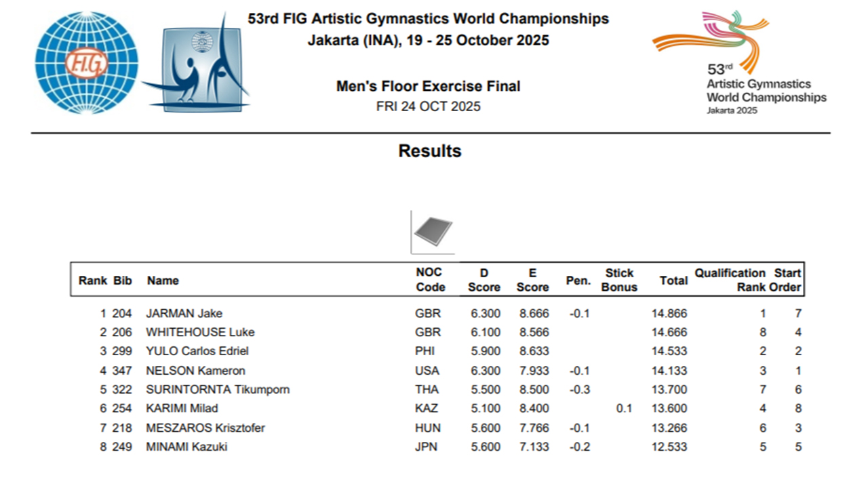Click KARIMI Milad's stick bonus value
Image resolution: width=868 pixels, height=488 pixels.
point(625,409)
